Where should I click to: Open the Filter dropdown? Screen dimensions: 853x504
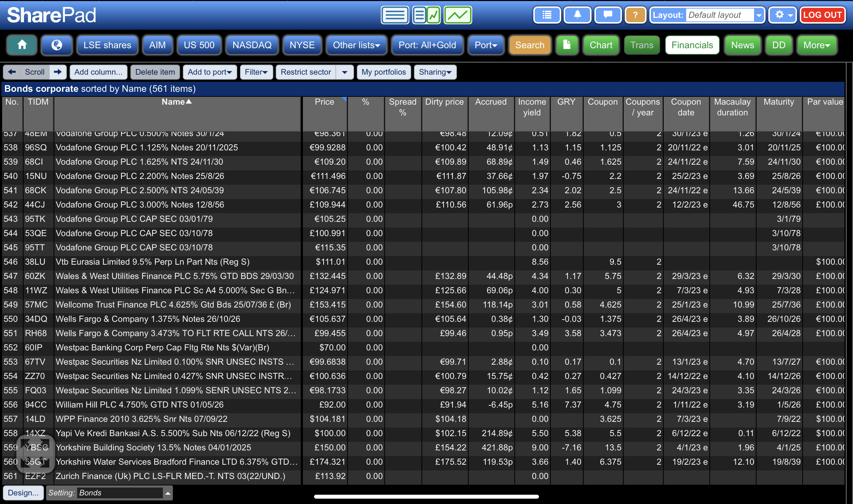pos(256,72)
